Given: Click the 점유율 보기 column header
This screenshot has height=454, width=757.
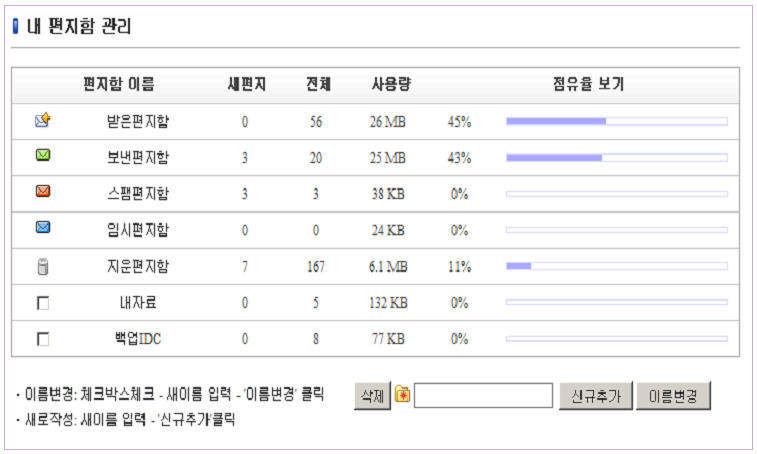Looking at the screenshot, I should point(588,85).
